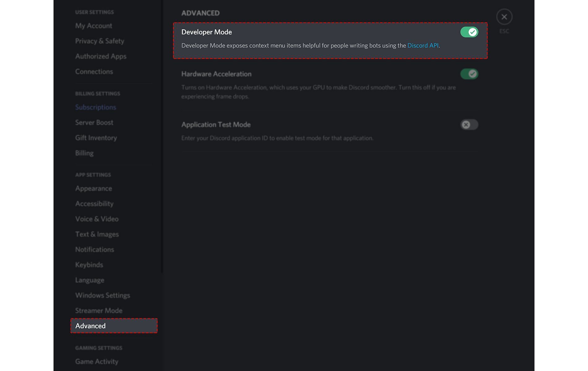Open Text & Images settings
Image resolution: width=588 pixels, height=371 pixels.
(x=97, y=234)
